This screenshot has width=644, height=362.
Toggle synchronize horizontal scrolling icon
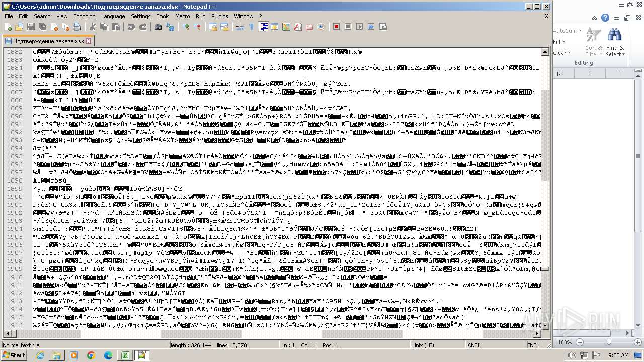tap(224, 27)
